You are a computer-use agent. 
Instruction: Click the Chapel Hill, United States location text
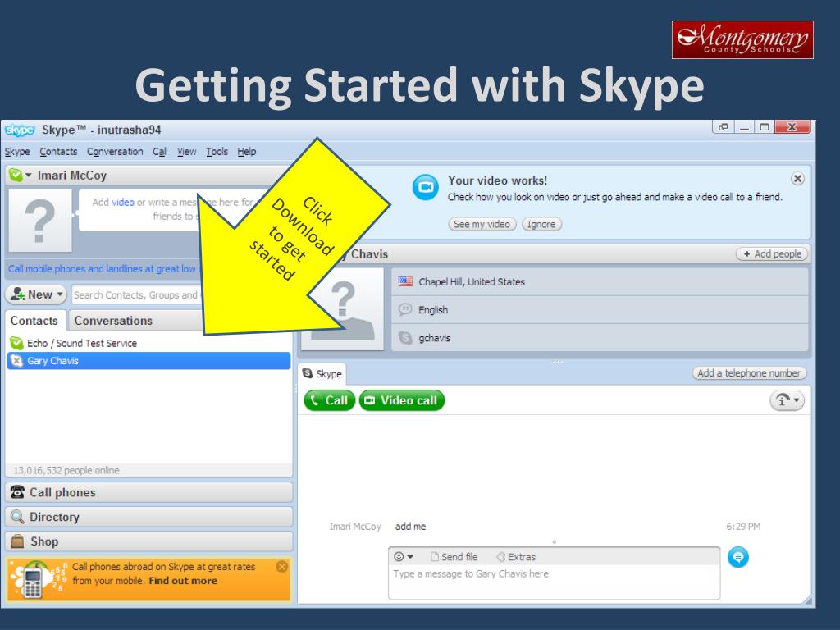472,282
